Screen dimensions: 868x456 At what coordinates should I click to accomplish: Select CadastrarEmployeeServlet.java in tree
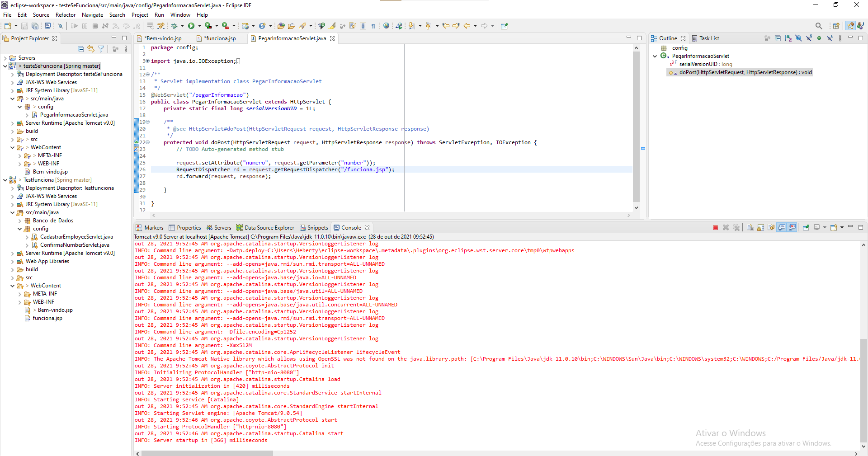click(x=76, y=237)
